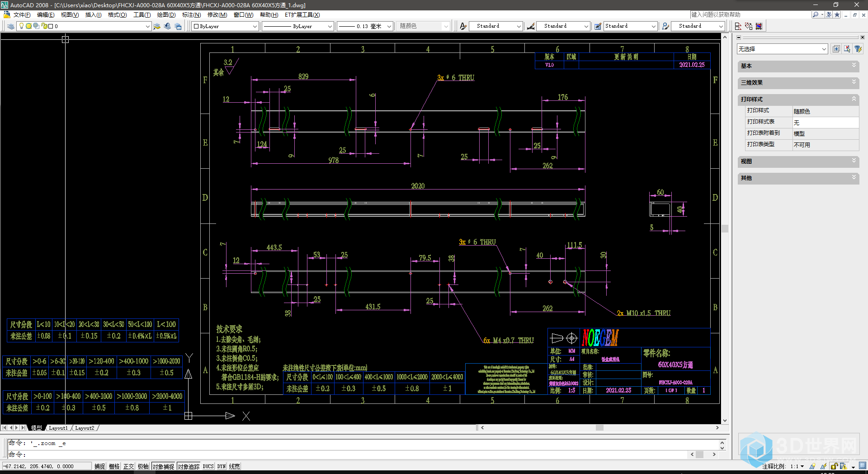Image resolution: width=868 pixels, height=474 pixels.
Task: Click the last layout tab navigation arrow
Action: tap(23, 428)
